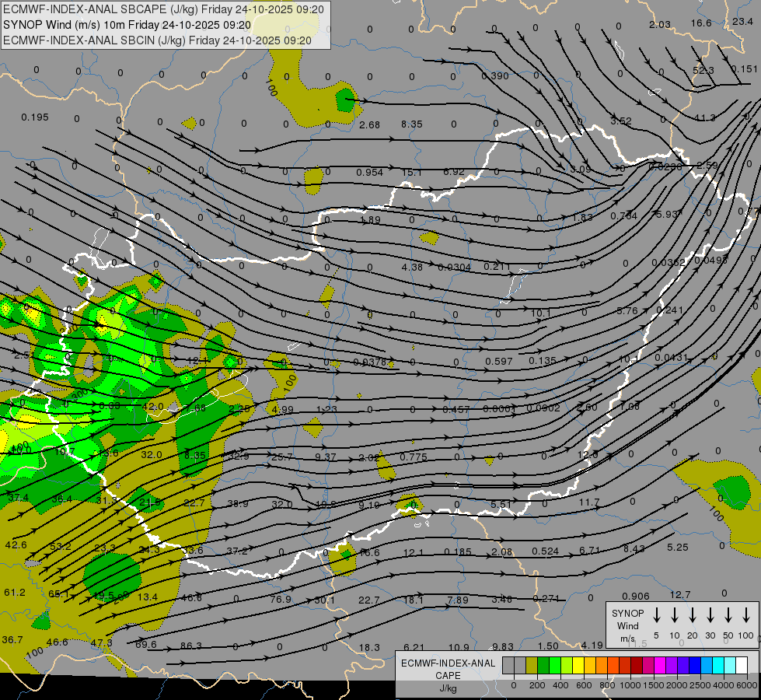The image size is (761, 700).
Task: Click the 37.2 value on the map
Action: 237,551
